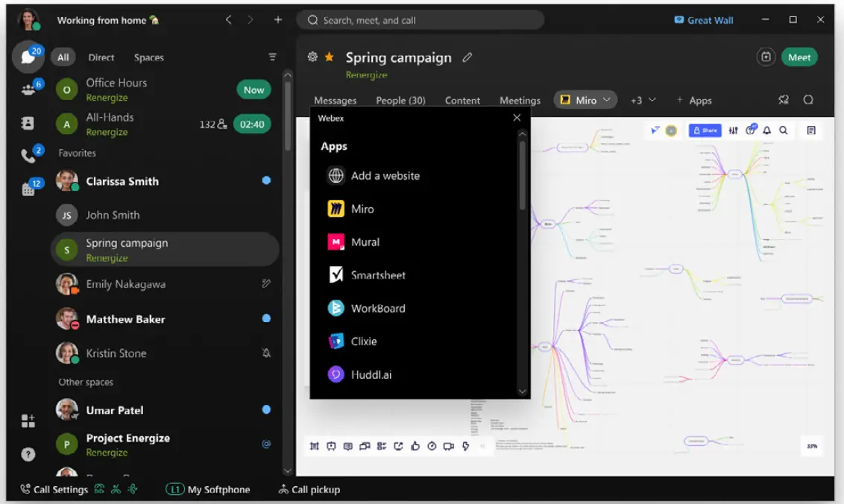Click the Apps popup scroll-up arrow
The width and height of the screenshot is (844, 504).
[x=522, y=133]
